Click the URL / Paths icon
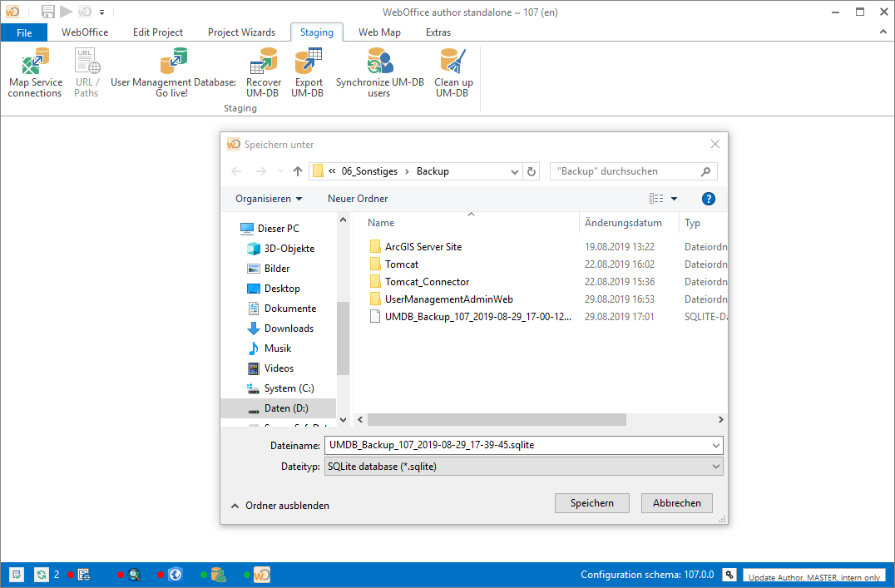Image resolution: width=895 pixels, height=588 pixels. click(x=87, y=72)
